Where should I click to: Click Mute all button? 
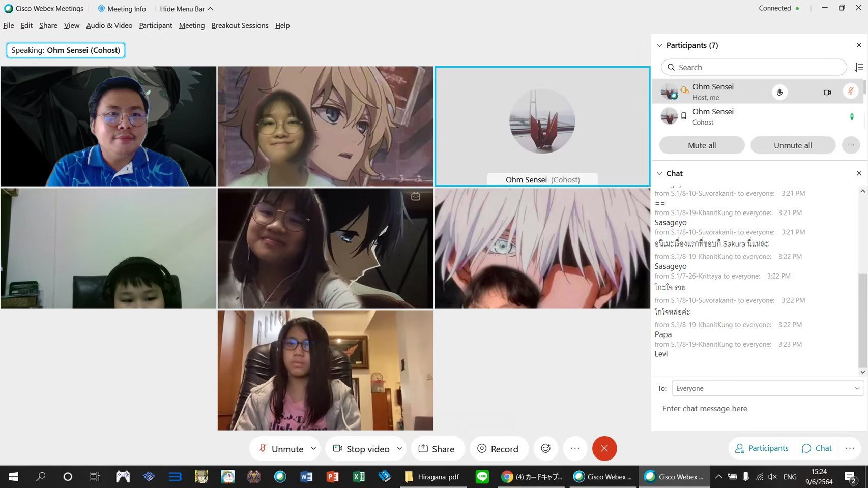702,145
